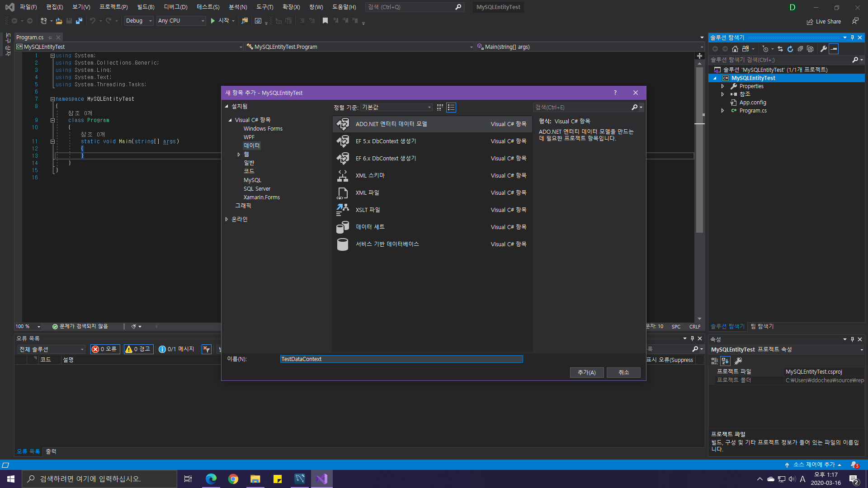Open the 프로젝트(P) menu
This screenshot has height=488, width=868.
click(x=113, y=7)
